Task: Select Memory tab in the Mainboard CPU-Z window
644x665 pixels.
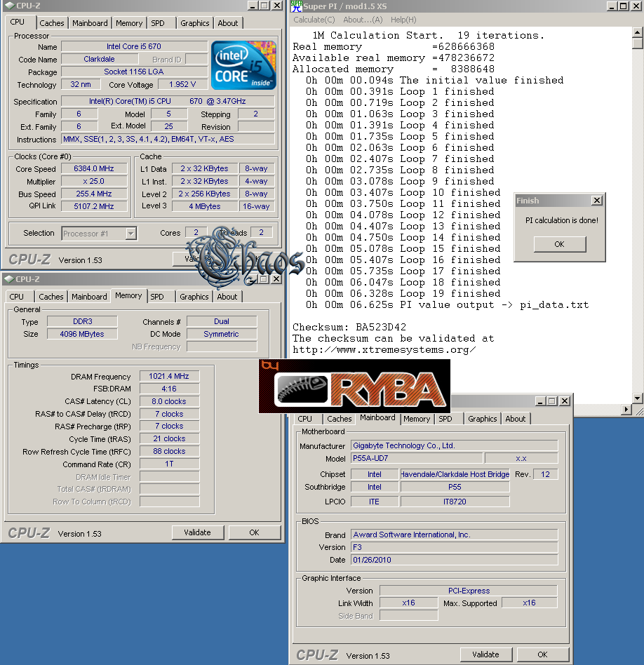Action: [417, 419]
